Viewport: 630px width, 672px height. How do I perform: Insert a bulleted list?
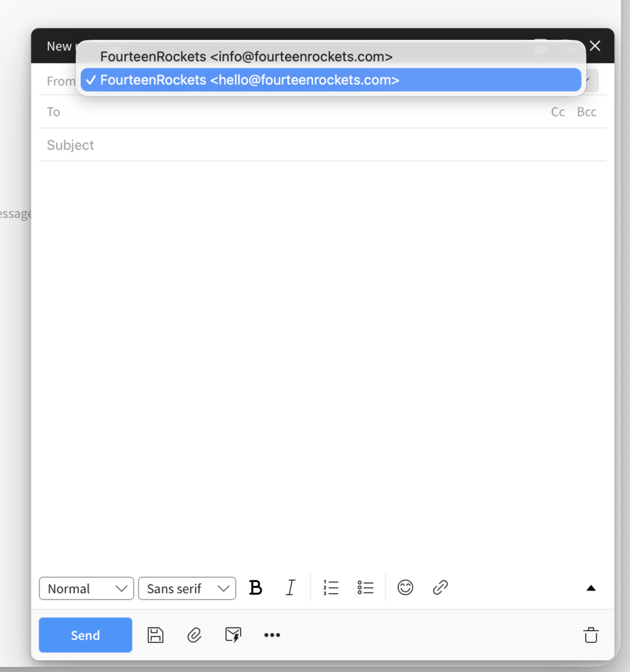coord(366,587)
